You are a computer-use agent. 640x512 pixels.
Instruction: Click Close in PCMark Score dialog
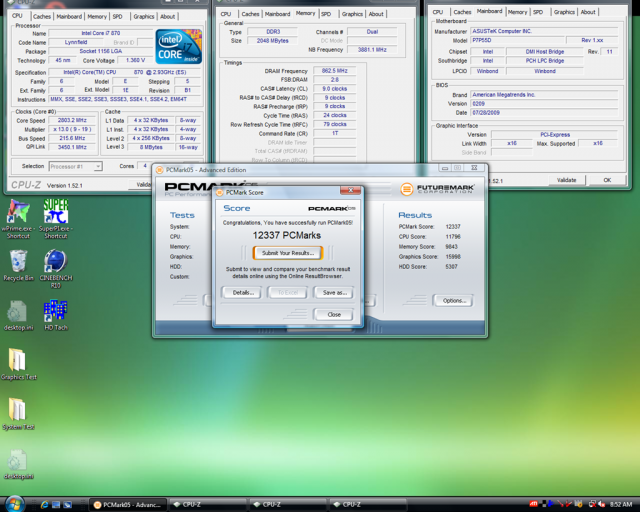point(334,314)
